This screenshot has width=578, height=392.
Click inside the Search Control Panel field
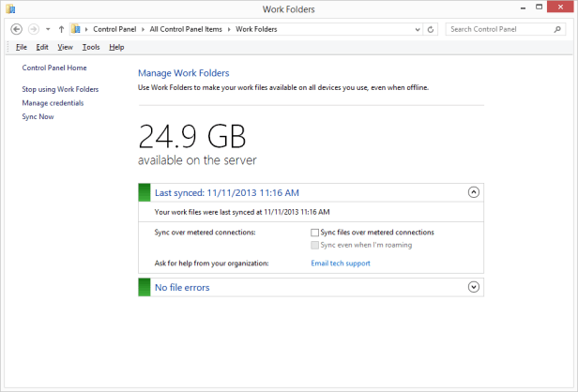coord(497,29)
